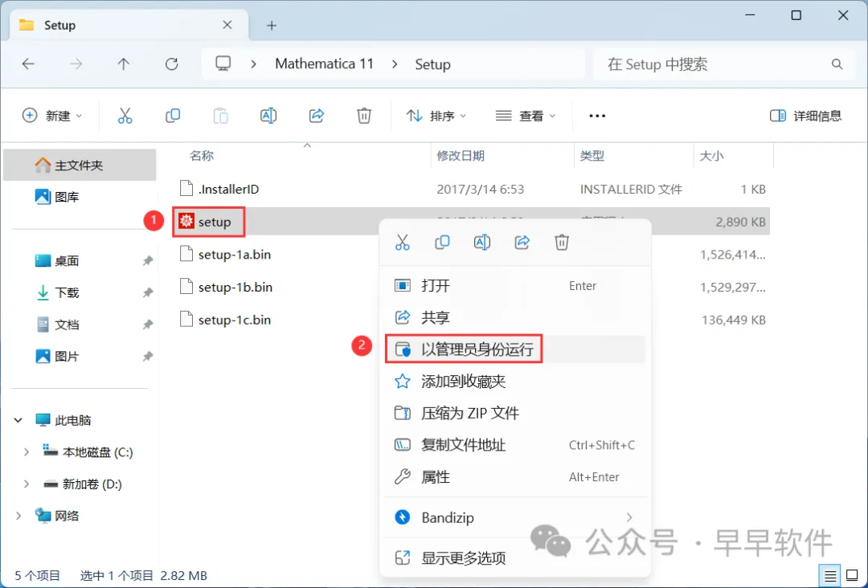Click the toolbar Cut icon
The width and height of the screenshot is (868, 588).
125,116
